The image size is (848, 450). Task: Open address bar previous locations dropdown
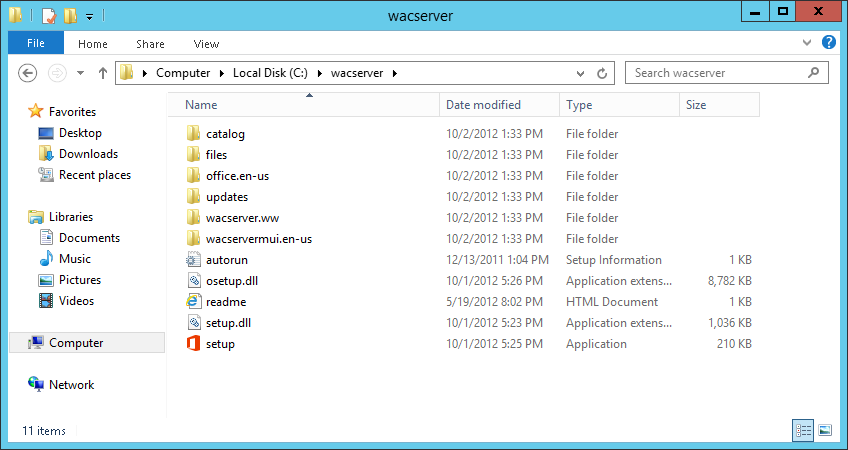[x=580, y=73]
